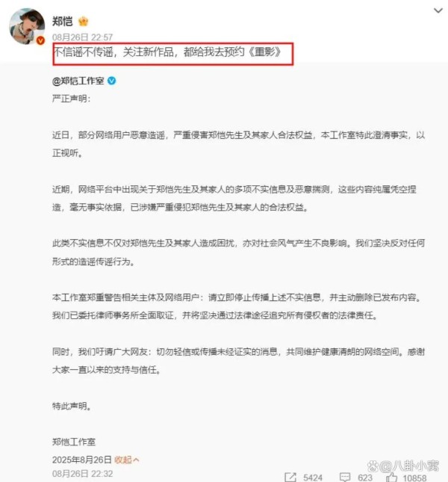The image size is (448, 482).
Task: Expand the post options chevron menu
Action: pos(438,10)
